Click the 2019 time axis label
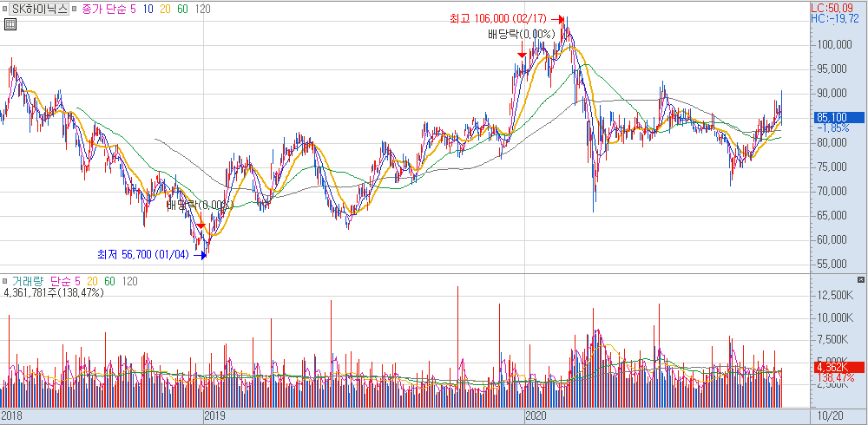 tap(214, 415)
